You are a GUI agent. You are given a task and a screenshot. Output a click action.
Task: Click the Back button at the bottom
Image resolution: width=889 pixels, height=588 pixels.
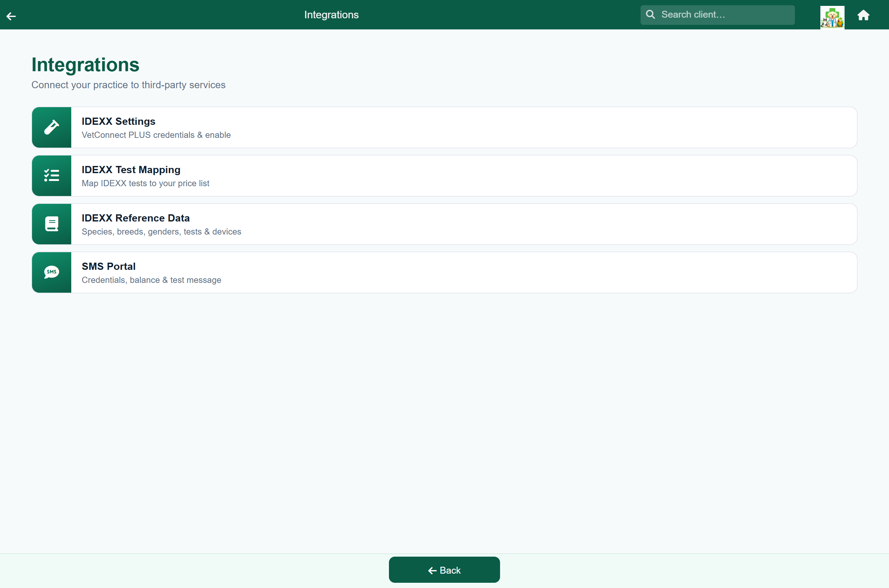(444, 570)
